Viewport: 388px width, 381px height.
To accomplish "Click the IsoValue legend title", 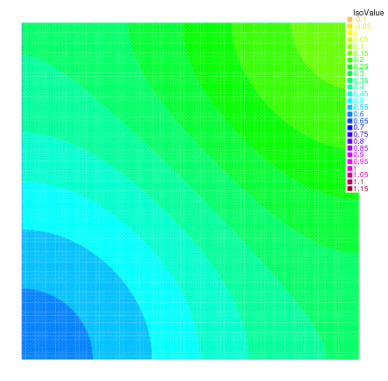I will pyautogui.click(x=368, y=13).
